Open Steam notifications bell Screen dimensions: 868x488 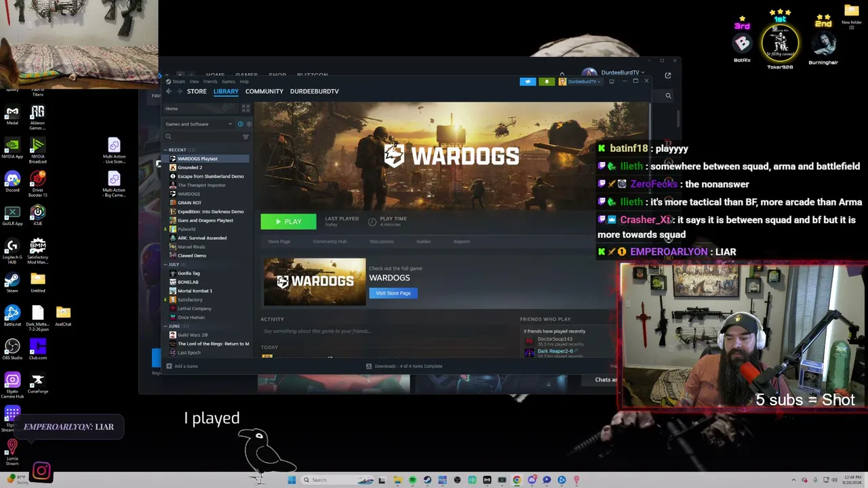[547, 81]
